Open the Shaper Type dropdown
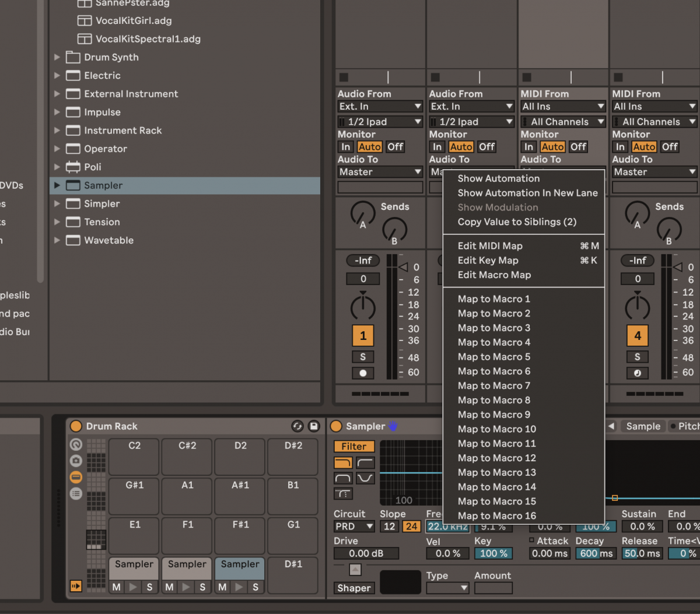This screenshot has height=614, width=700. coord(448,588)
